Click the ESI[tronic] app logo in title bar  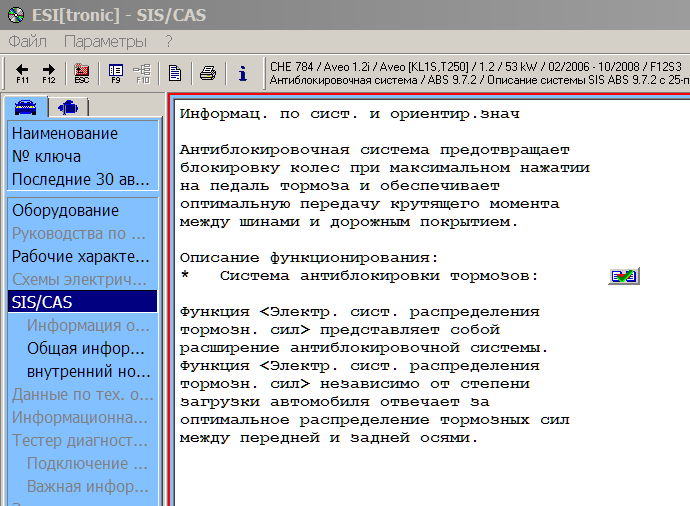click(16, 15)
